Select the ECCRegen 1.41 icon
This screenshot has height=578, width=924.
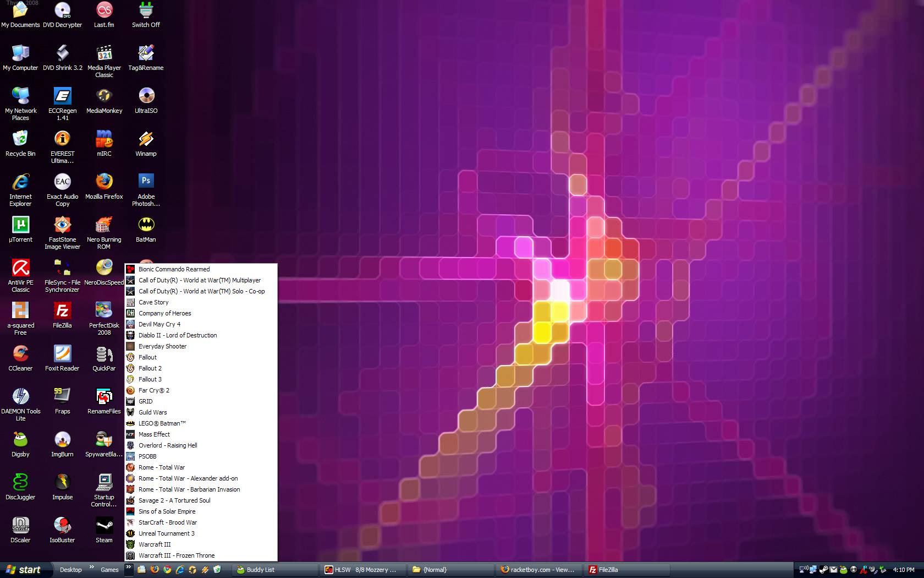pyautogui.click(x=62, y=103)
